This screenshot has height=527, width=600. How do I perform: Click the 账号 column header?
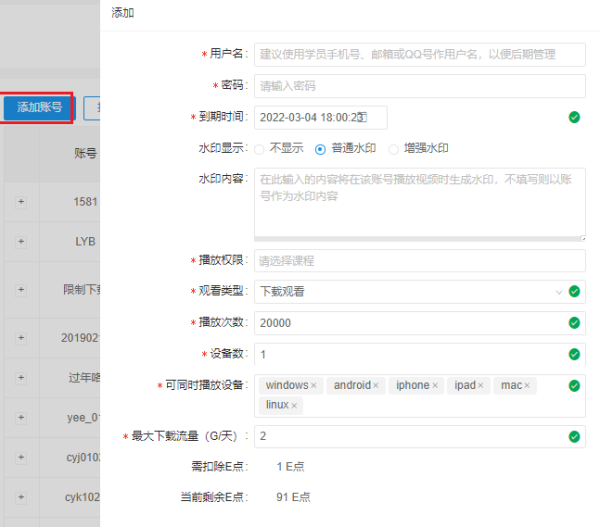point(85,154)
